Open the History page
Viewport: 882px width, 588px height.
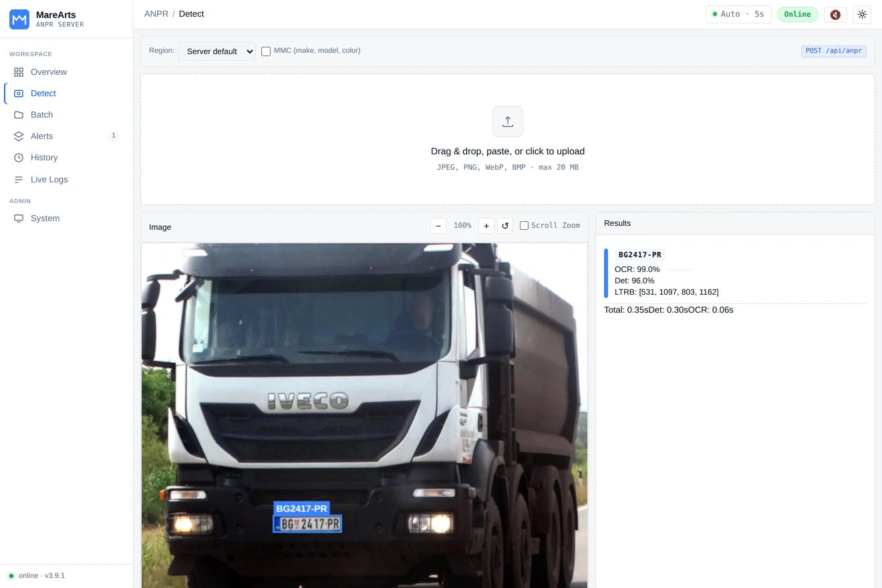[67, 158]
